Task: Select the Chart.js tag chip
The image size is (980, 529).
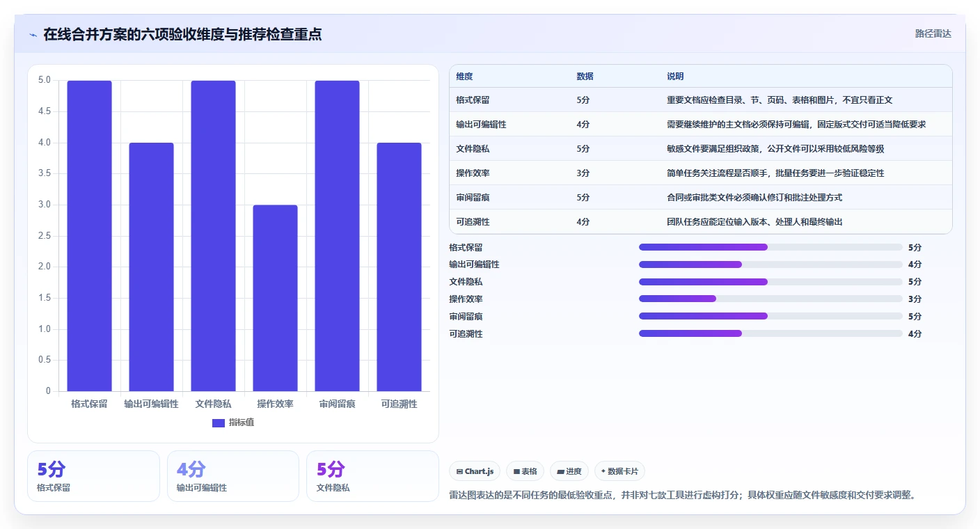Action: click(x=475, y=471)
